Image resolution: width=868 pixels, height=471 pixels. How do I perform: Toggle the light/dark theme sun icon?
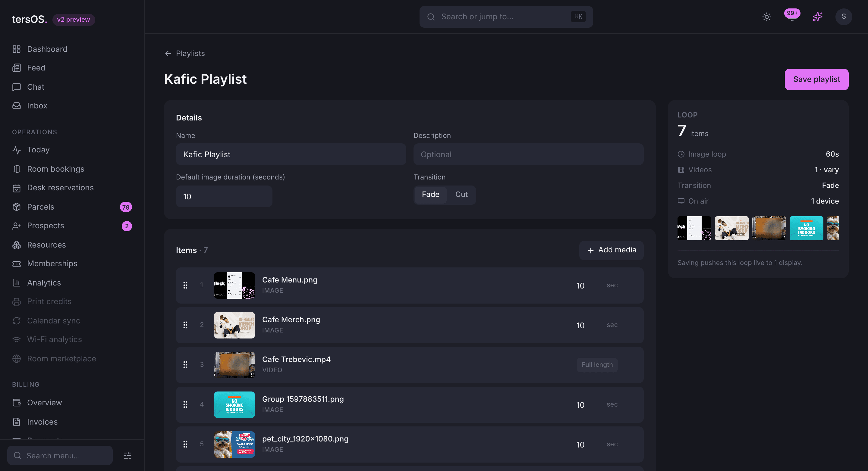[x=766, y=17]
